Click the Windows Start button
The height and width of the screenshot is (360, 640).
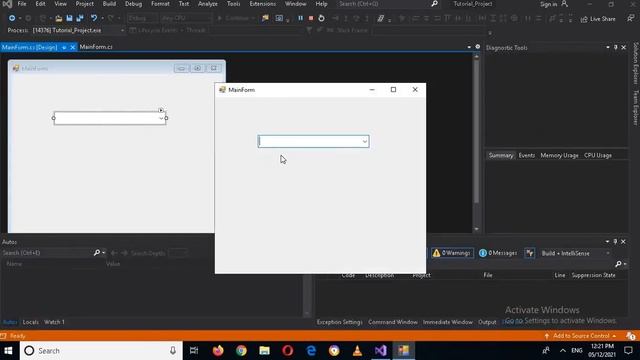8,351
